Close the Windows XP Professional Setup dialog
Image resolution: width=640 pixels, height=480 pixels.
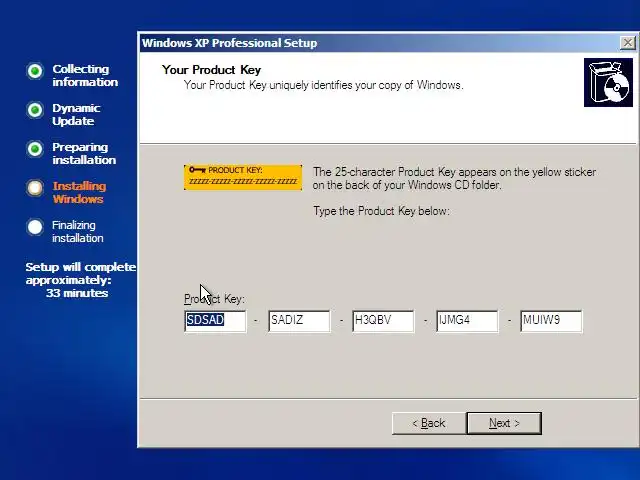[x=627, y=42]
